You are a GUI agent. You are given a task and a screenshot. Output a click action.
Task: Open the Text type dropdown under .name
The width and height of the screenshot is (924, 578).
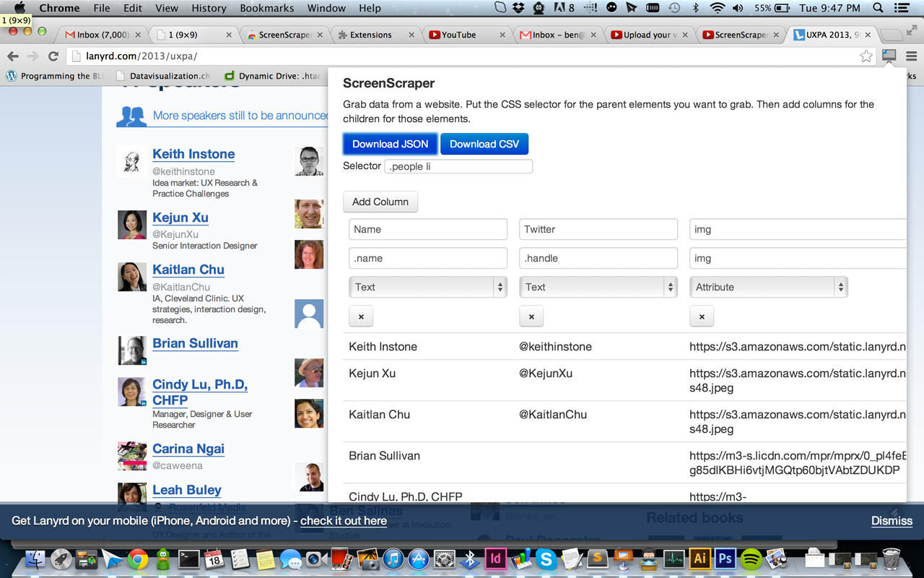point(428,287)
